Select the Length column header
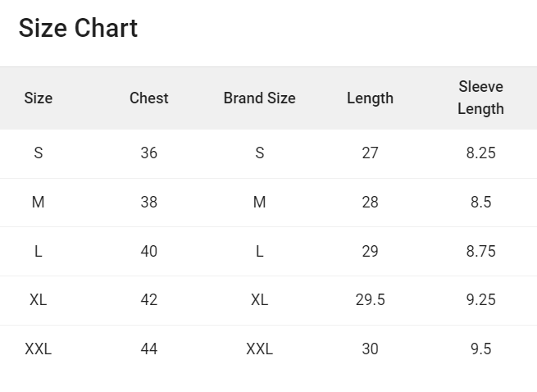 pyautogui.click(x=371, y=98)
